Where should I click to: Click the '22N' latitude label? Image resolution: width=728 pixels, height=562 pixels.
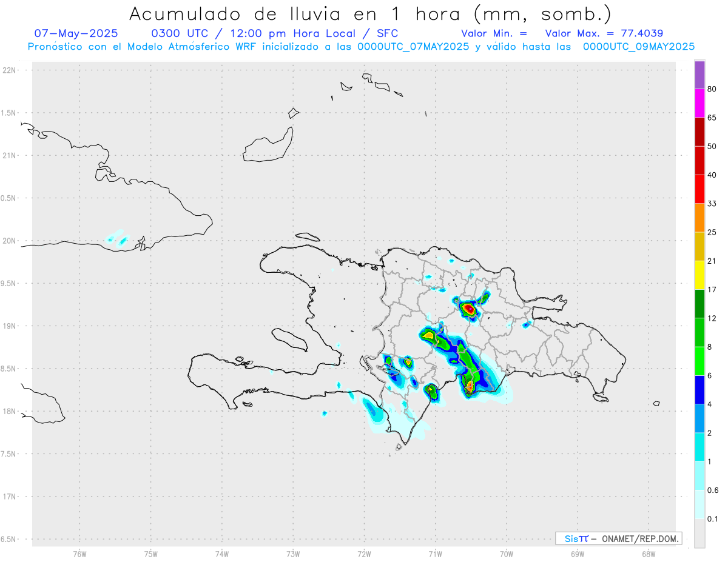[9, 70]
